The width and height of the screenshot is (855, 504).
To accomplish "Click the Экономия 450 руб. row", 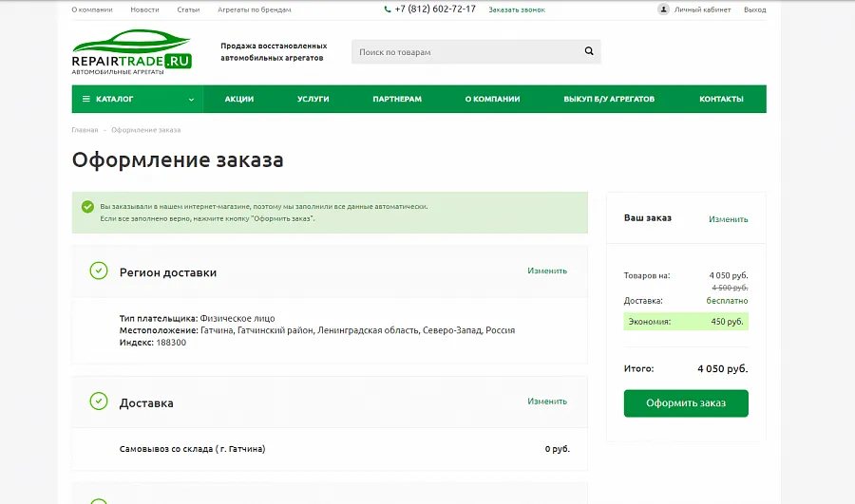I will click(x=686, y=322).
